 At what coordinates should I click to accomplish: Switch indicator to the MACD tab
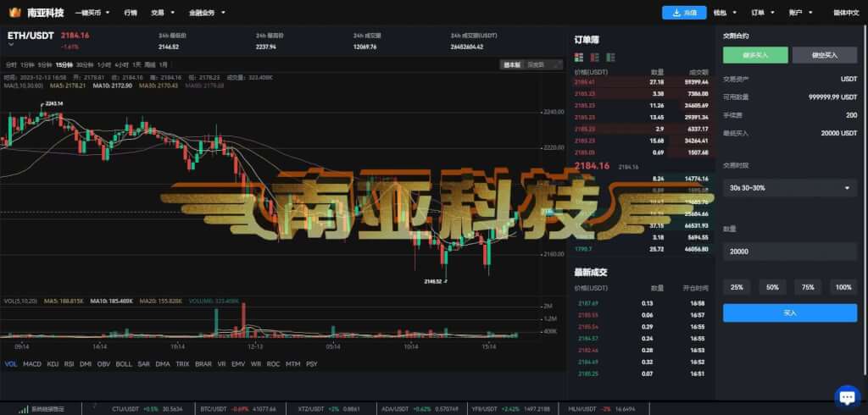click(x=32, y=364)
